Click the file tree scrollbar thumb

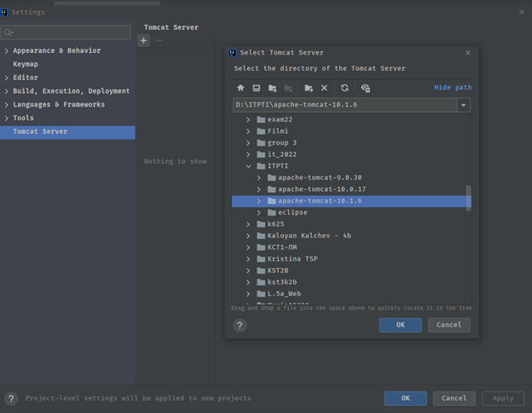click(x=469, y=198)
